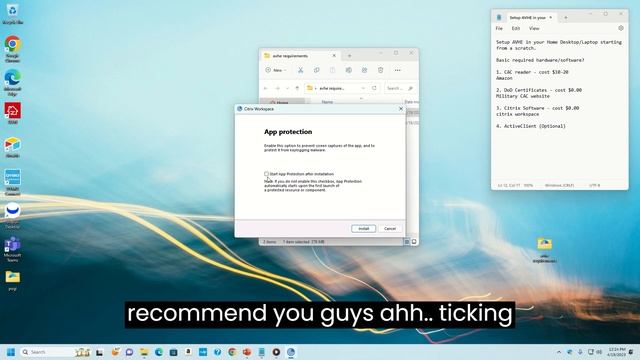Close the Citrix Workspace dialog
The height and width of the screenshot is (360, 640).
[400, 109]
